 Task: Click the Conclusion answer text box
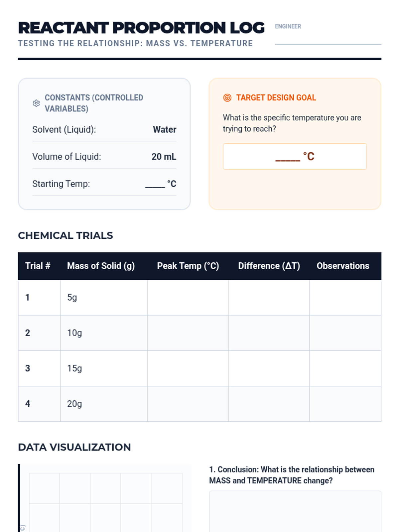(295, 511)
